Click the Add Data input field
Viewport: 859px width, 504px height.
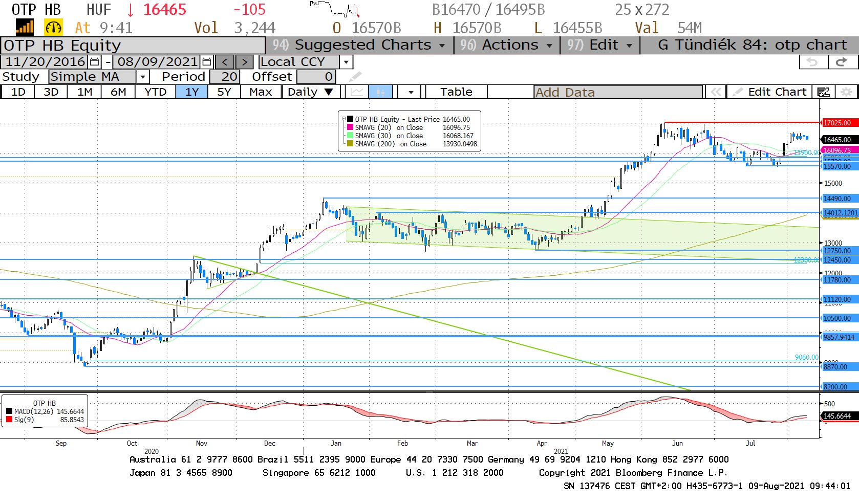(x=618, y=92)
